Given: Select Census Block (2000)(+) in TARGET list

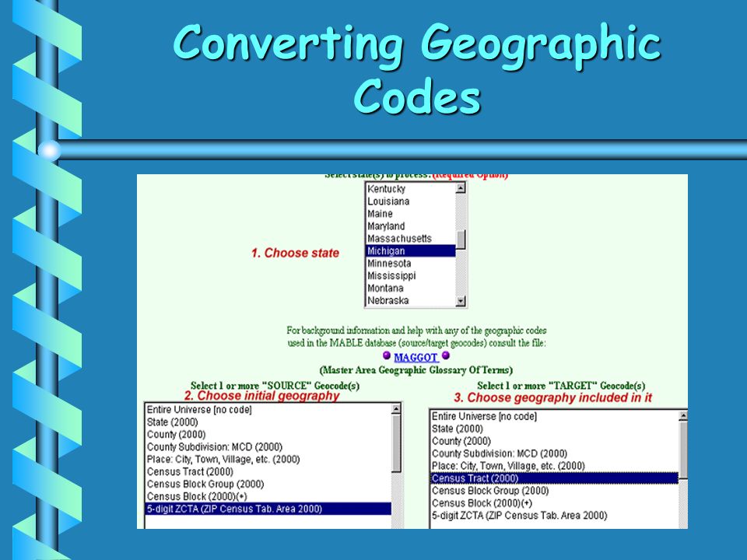Looking at the screenshot, I should pyautogui.click(x=554, y=503).
